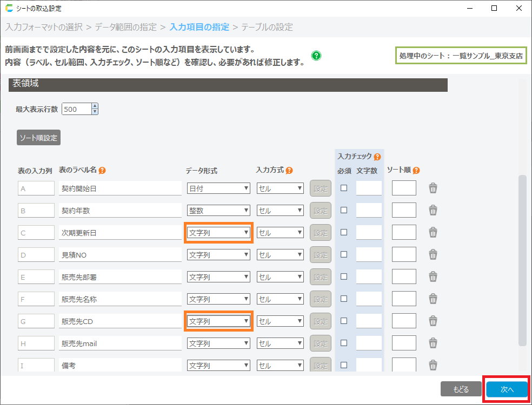Open the 入力方式 dropdown for 契約開始日
The image size is (532, 405).
click(280, 188)
